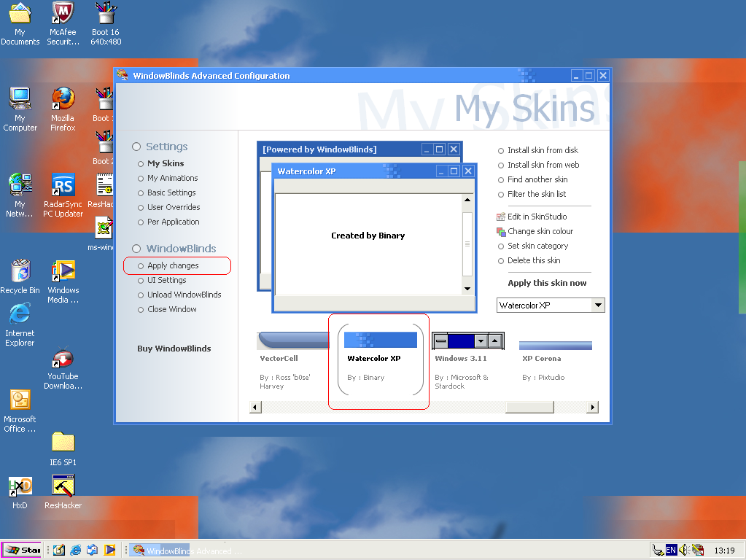This screenshot has height=560, width=746.
Task: Select the Install skin from disk option
Action: tap(537, 150)
